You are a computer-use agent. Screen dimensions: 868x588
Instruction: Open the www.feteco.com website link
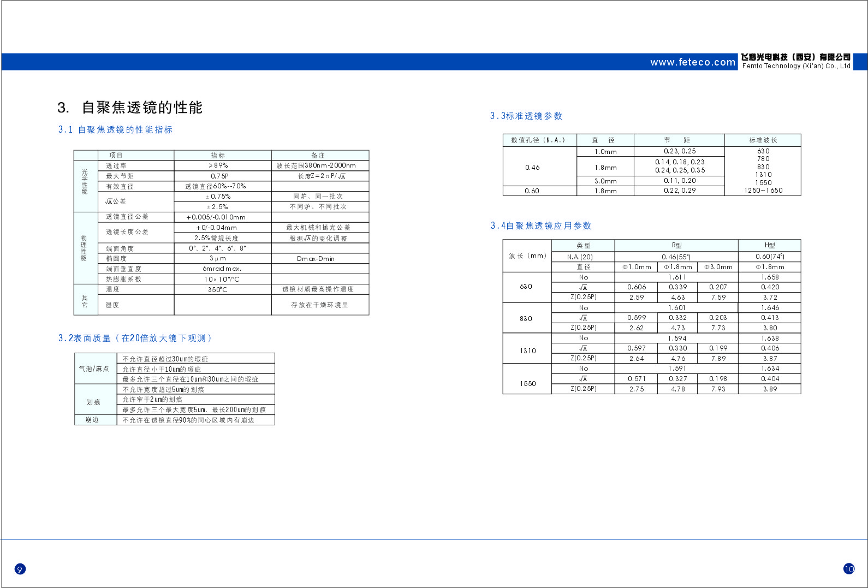(x=692, y=62)
